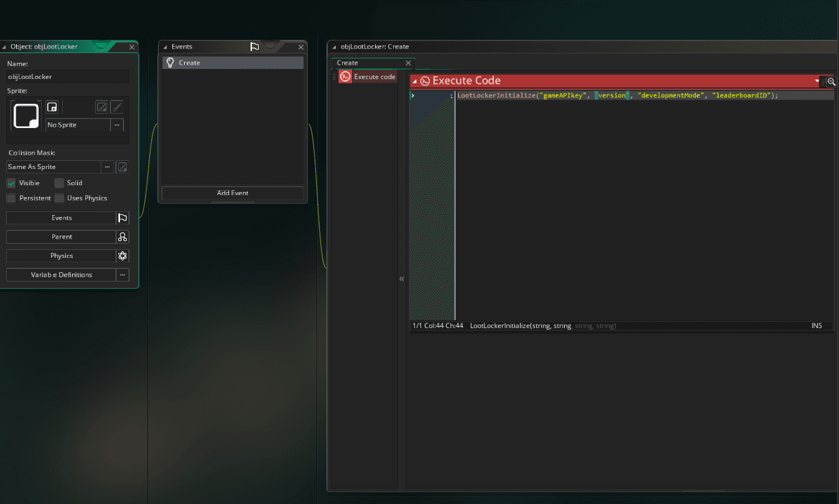Click the edit sprite icon

101,107
